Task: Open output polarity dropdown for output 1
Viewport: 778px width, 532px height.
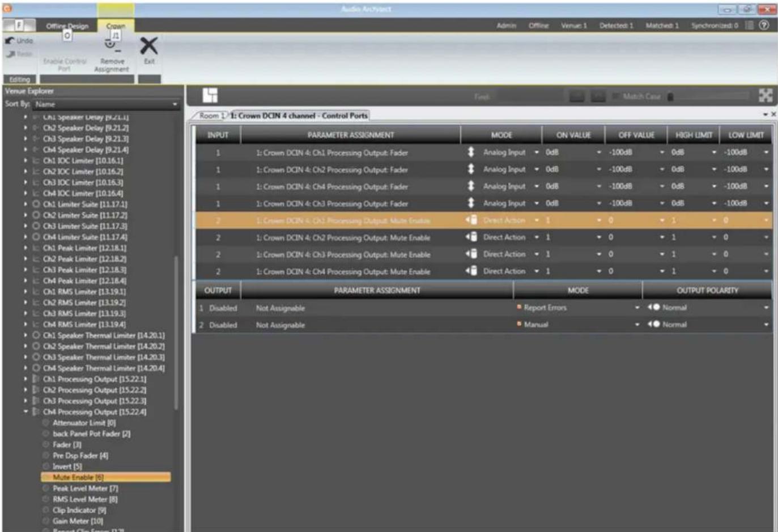Action: [766, 308]
